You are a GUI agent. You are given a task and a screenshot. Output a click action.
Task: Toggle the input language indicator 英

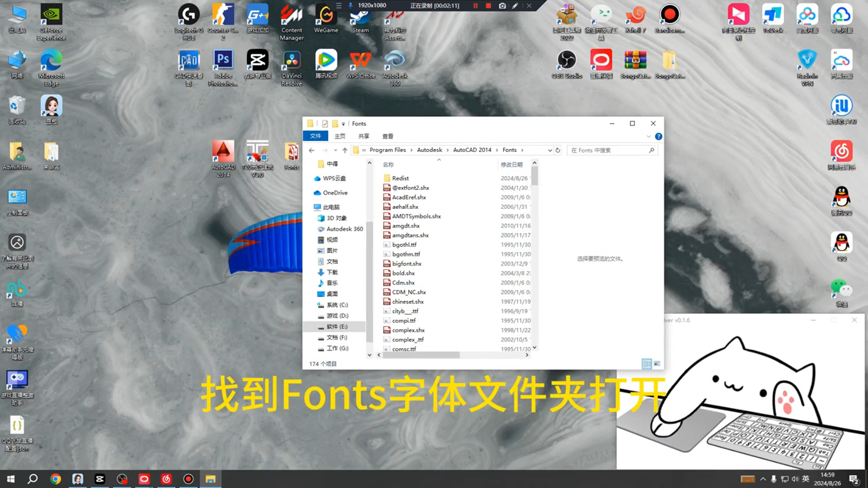click(x=805, y=479)
